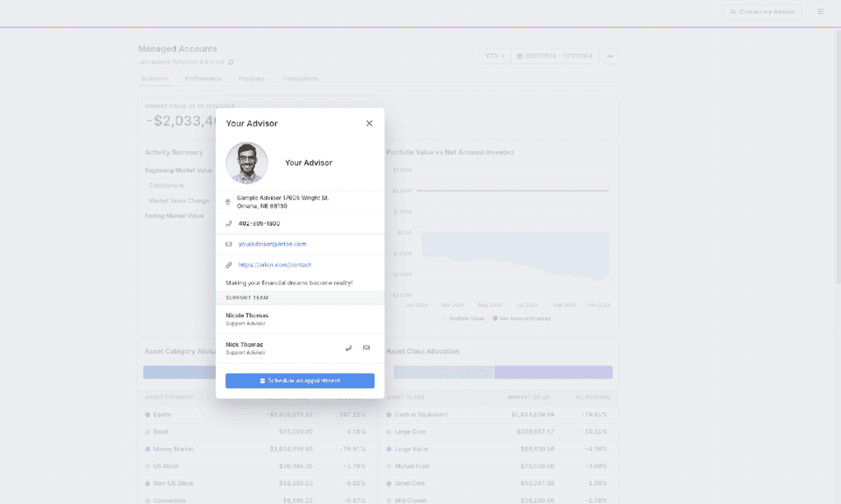Click the link icon beside orion.com/contact
Viewport: 841px width, 504px height.
(x=228, y=265)
